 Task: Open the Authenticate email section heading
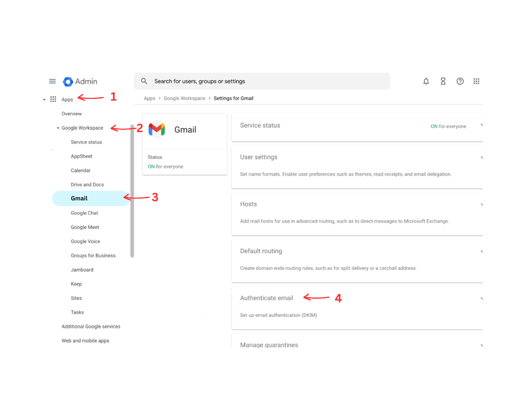point(266,298)
